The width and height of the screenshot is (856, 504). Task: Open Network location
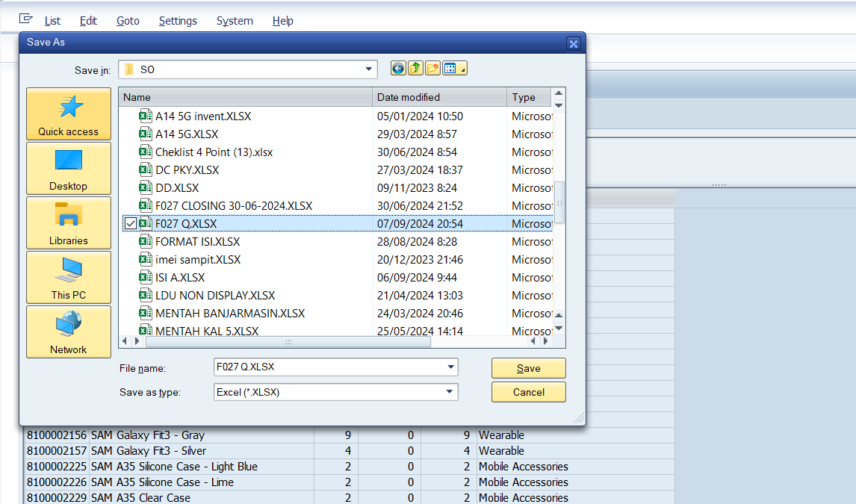[x=69, y=332]
